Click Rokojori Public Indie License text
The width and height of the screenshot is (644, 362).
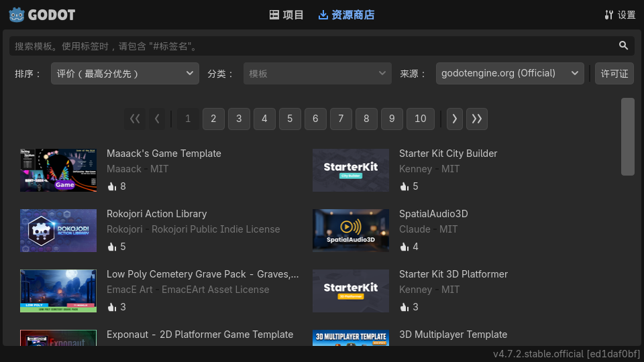coord(215,229)
